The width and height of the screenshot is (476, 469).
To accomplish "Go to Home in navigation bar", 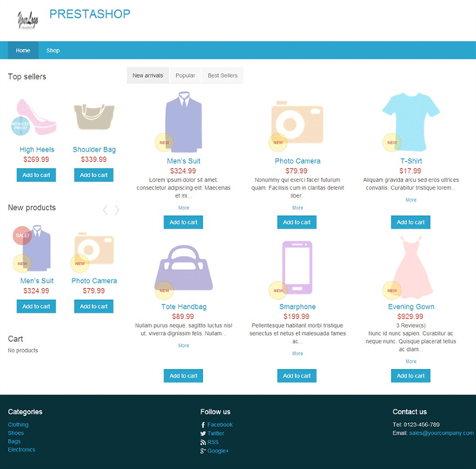I will (23, 51).
